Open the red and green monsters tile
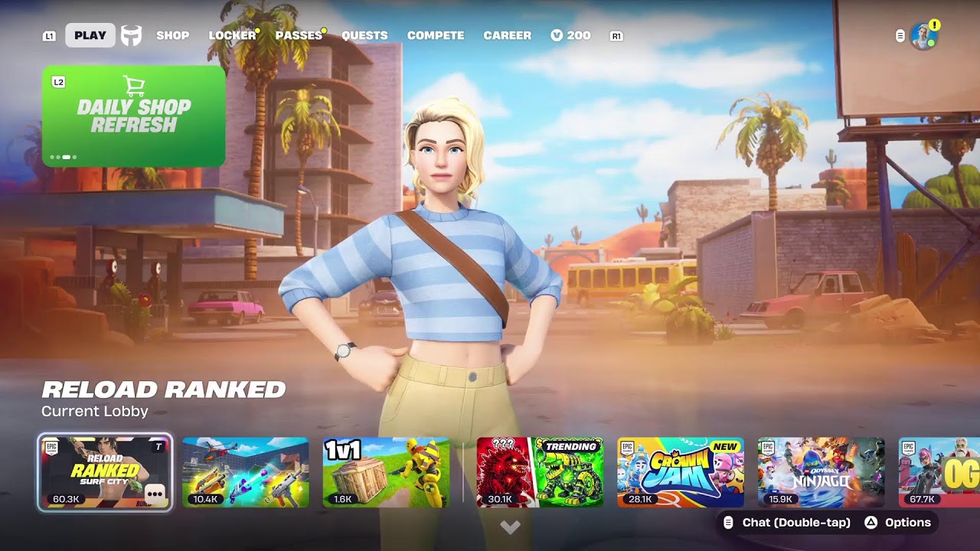Viewport: 980px width, 551px height. [x=540, y=473]
